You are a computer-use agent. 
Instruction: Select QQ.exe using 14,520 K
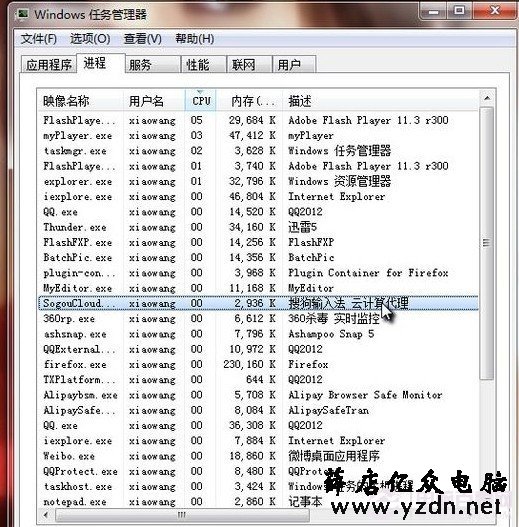point(258,212)
